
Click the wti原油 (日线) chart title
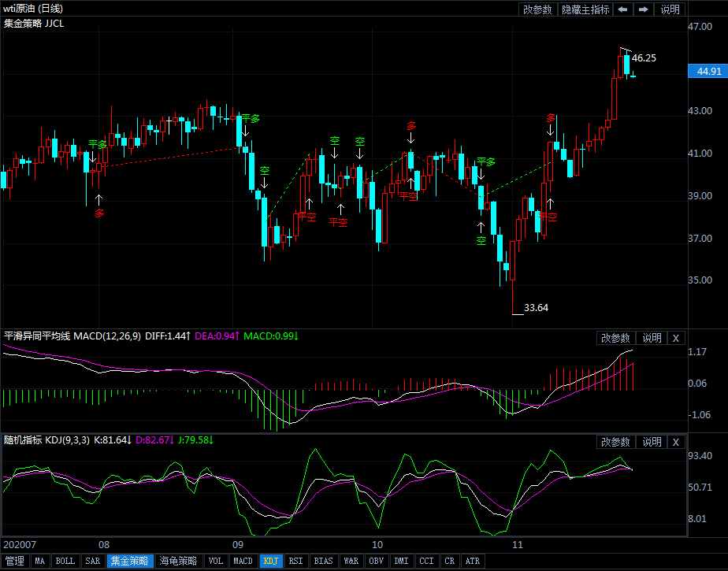click(x=33, y=9)
